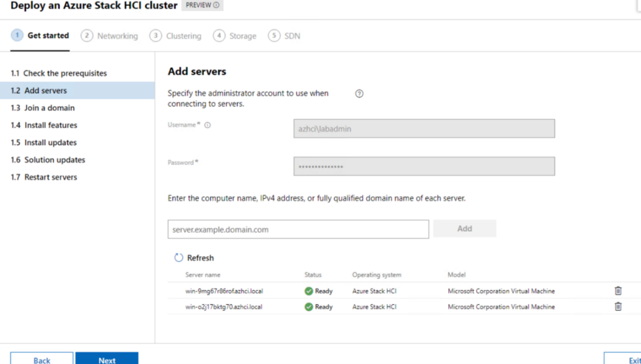Click the Back button
Image resolution: width=641 pixels, height=364 pixels.
[x=42, y=359]
